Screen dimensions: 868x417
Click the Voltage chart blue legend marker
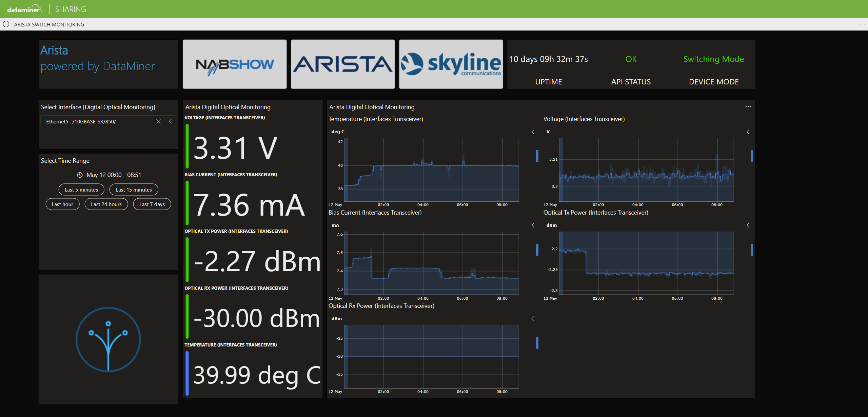(752, 156)
